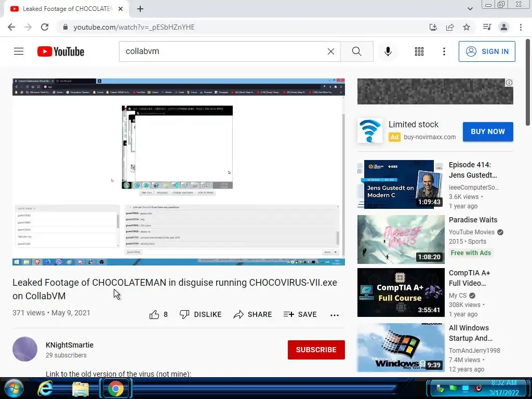Open a new Chrome tab

point(140,9)
